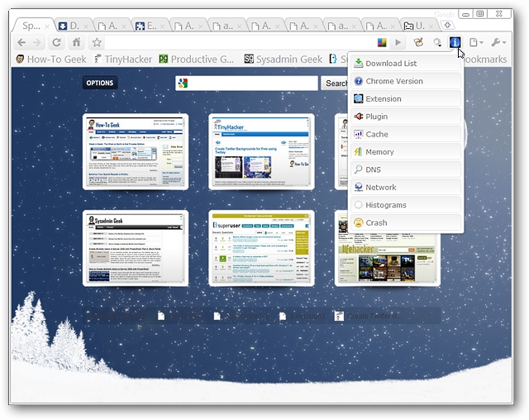Image resolution: width=529 pixels, height=420 pixels.
Task: Click the go arrow in address bar
Action: [398, 42]
